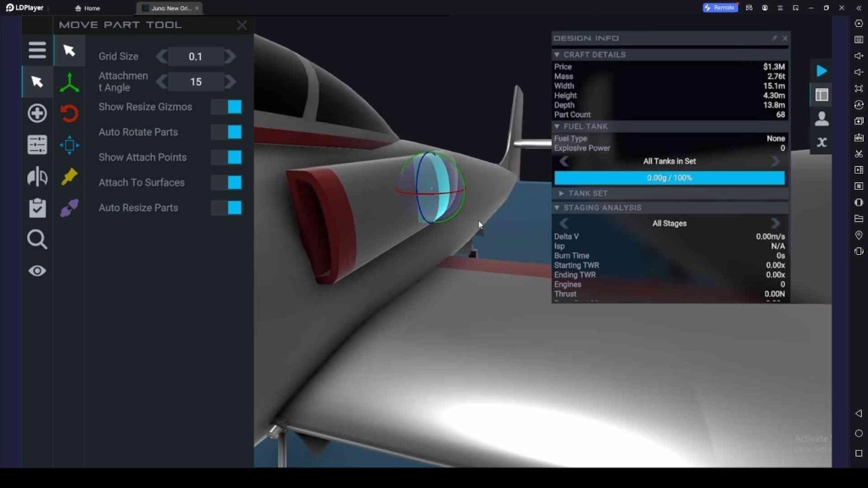Viewport: 868px width, 488px height.
Task: Click the rotation gizmo sphere on fuselage
Action: 431,188
